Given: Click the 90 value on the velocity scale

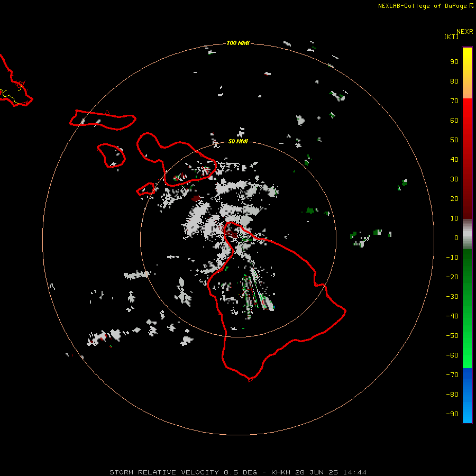Looking at the screenshot, I should (x=454, y=62).
